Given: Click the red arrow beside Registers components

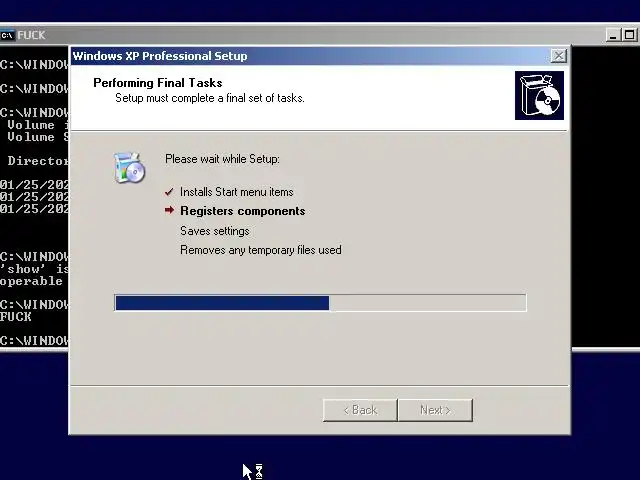Looking at the screenshot, I should click(x=169, y=210).
